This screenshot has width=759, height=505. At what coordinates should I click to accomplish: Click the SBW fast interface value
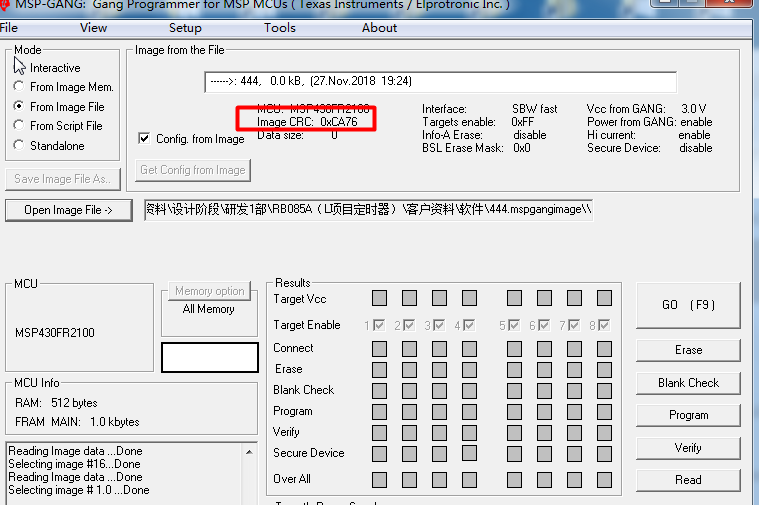(x=534, y=109)
